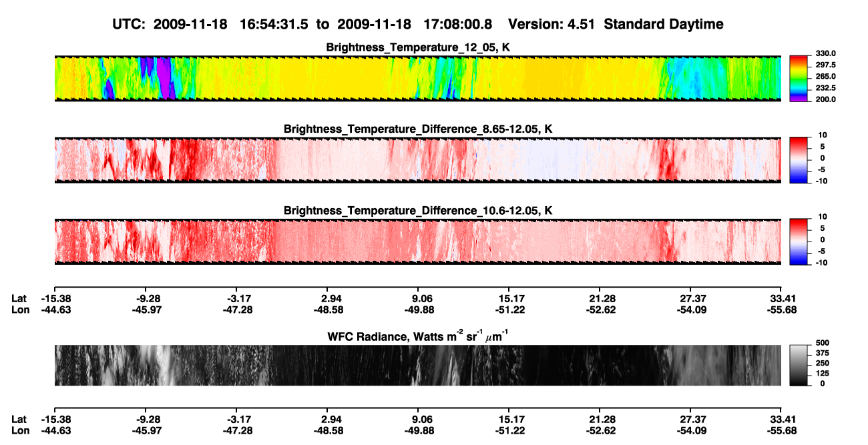The height and width of the screenshot is (445, 868).
Task: Click Lon -55.68 on axis below WFC Radiance image
Action: tap(781, 430)
